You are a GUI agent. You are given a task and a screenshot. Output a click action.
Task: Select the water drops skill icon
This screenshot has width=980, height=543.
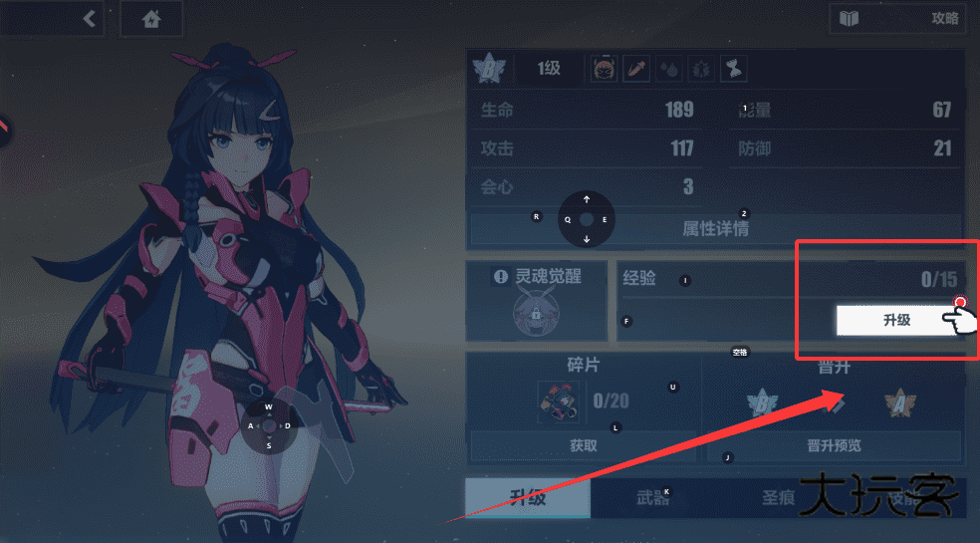[x=668, y=68]
